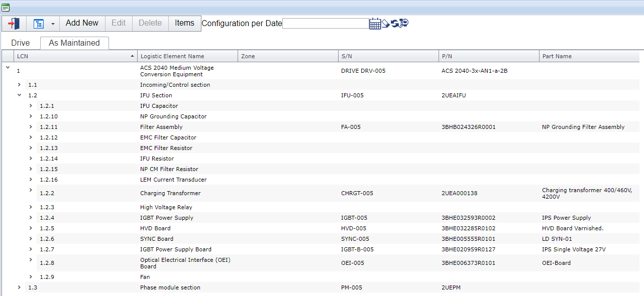Expand node 1.2.9 Fan
The height and width of the screenshot is (296, 644).
[31, 276]
